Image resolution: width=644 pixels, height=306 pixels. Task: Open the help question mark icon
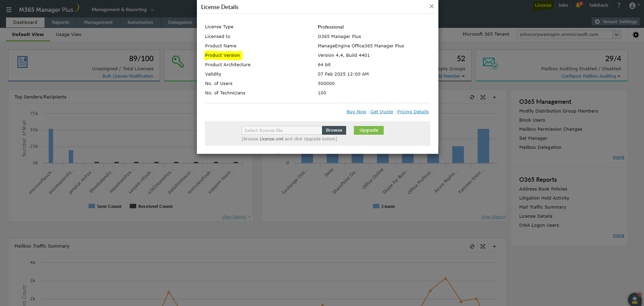[x=619, y=5]
